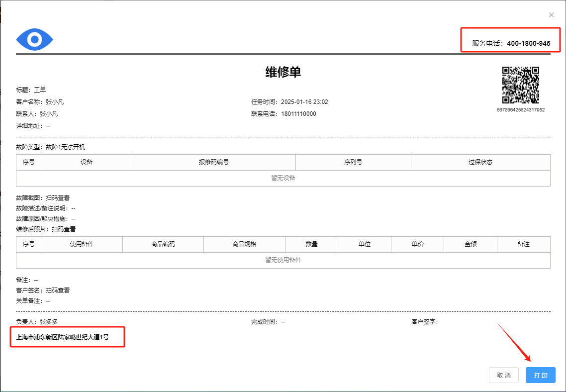Click the 商品编码 column header
This screenshot has width=566, height=392.
pos(163,244)
